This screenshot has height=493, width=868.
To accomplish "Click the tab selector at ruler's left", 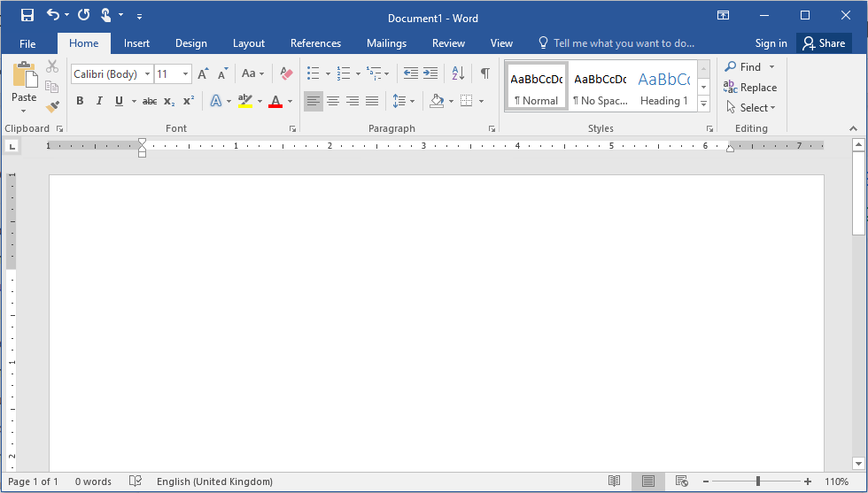I will pyautogui.click(x=12, y=147).
